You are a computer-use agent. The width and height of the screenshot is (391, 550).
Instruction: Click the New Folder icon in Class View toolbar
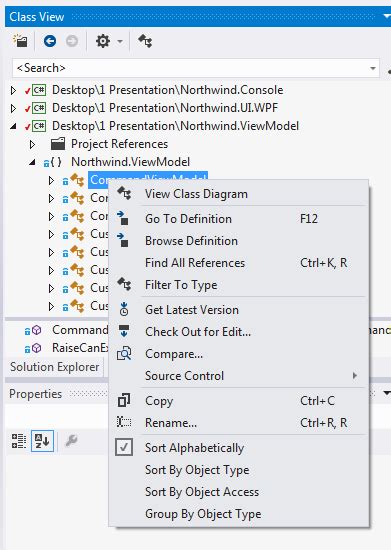click(20, 41)
